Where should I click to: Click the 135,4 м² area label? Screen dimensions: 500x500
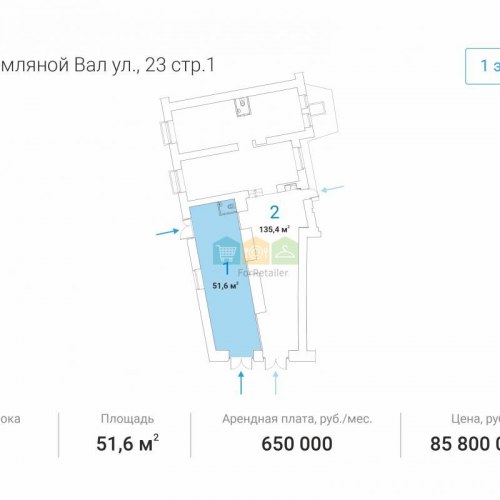(x=274, y=229)
